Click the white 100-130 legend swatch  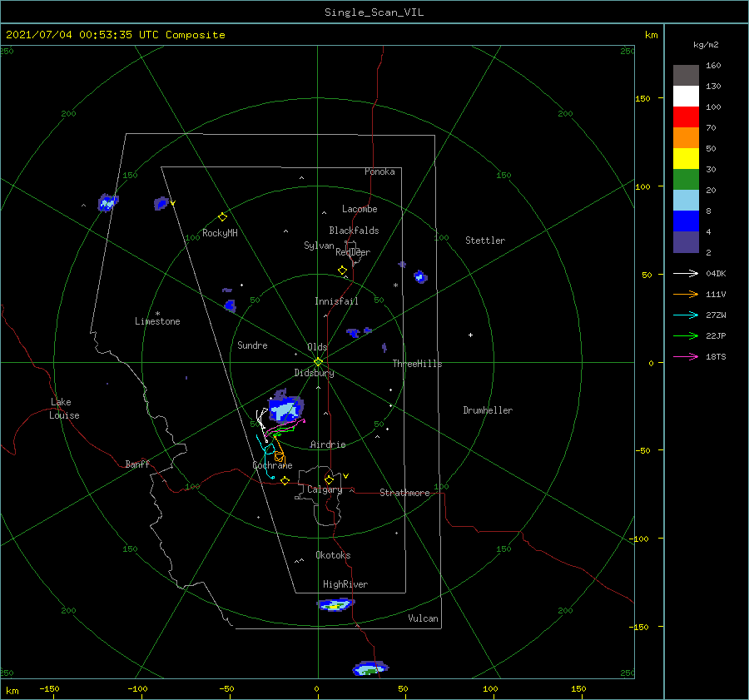tap(686, 96)
